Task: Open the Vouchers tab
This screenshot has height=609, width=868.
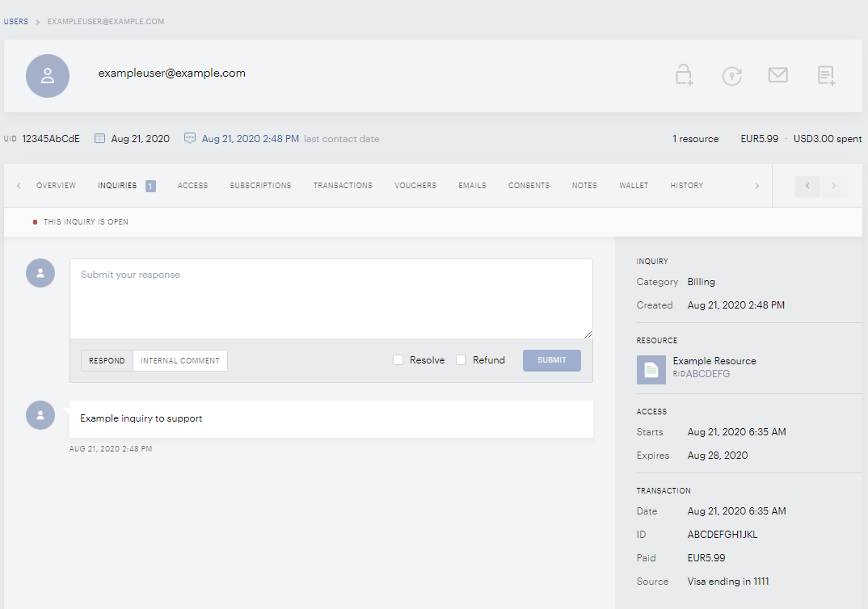Action: pos(415,185)
